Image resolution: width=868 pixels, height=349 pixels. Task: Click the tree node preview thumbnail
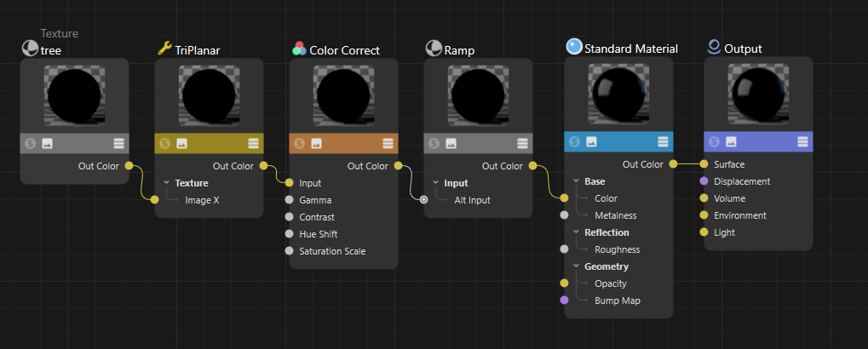[74, 95]
